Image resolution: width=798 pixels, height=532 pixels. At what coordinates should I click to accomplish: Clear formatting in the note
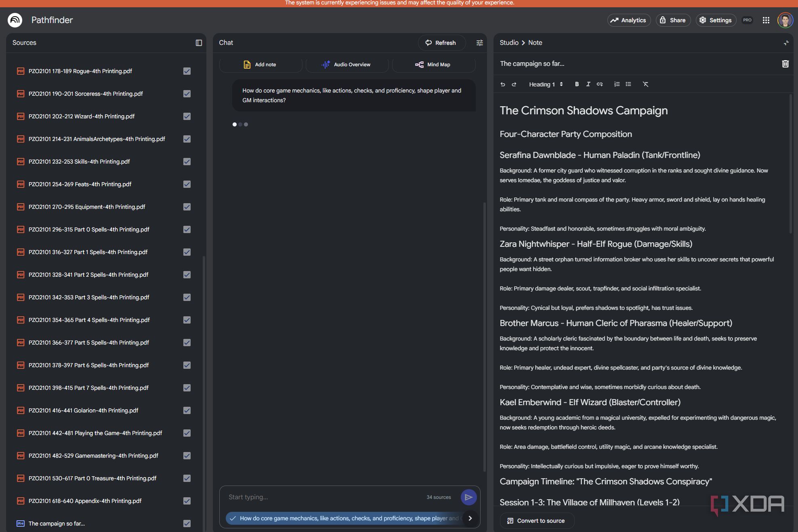645,84
